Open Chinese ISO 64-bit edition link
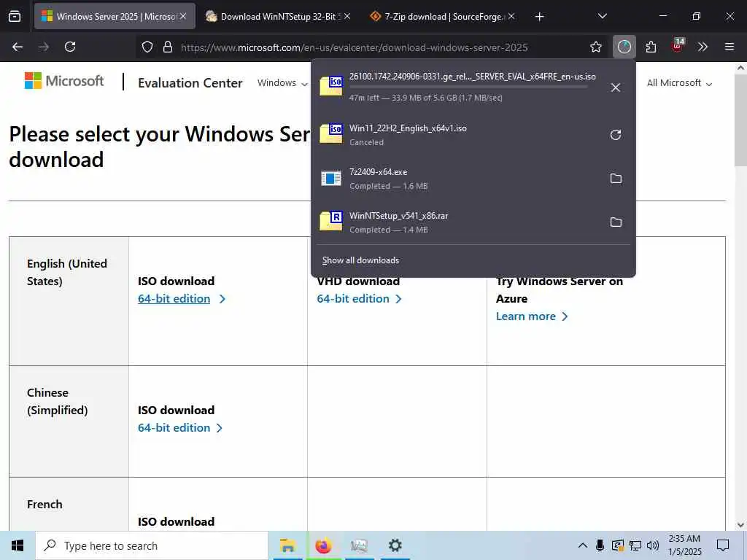This screenshot has width=747, height=560. point(174,427)
